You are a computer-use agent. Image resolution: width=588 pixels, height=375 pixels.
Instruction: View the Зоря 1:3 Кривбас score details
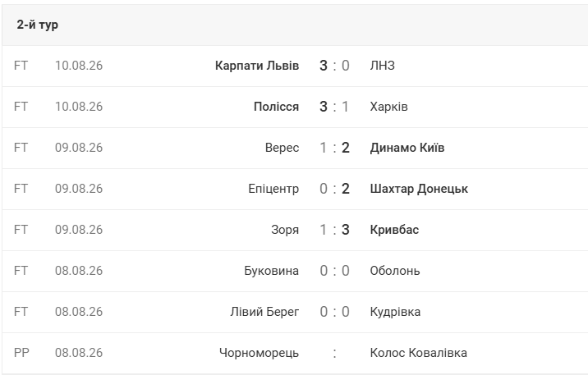pyautogui.click(x=334, y=230)
